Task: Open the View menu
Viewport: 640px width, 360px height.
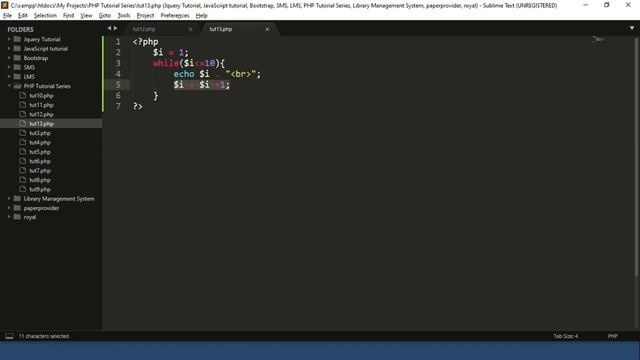Action: pos(86,16)
